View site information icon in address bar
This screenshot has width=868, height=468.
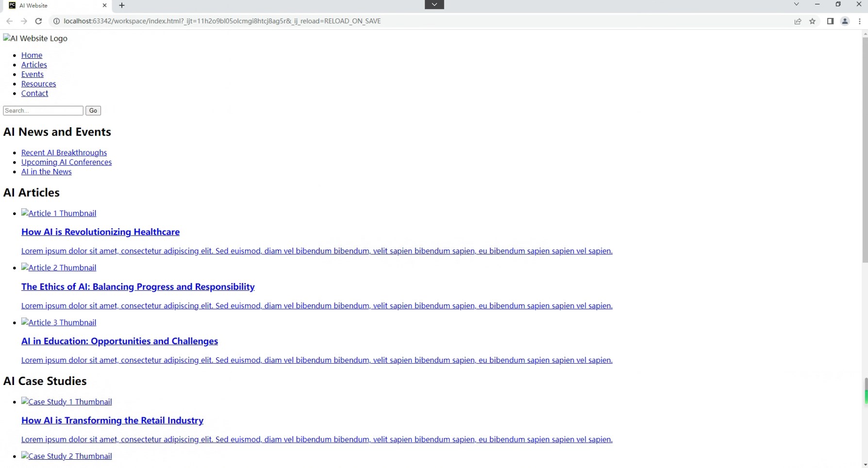[x=56, y=21]
